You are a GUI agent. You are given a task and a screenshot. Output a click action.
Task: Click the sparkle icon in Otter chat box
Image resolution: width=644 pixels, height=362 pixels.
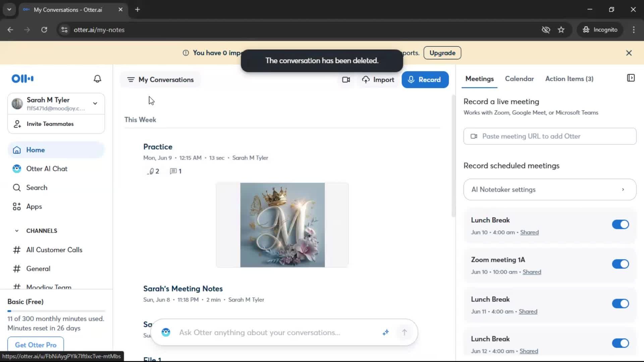[386, 332]
